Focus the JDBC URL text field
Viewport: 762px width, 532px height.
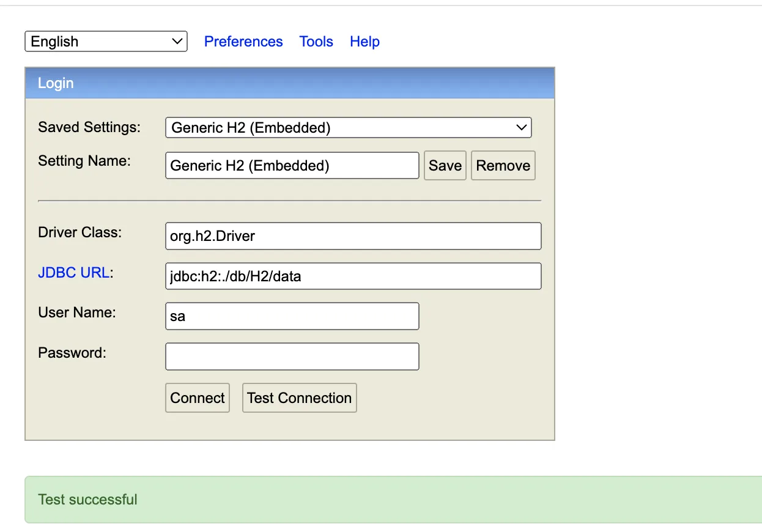[353, 276]
